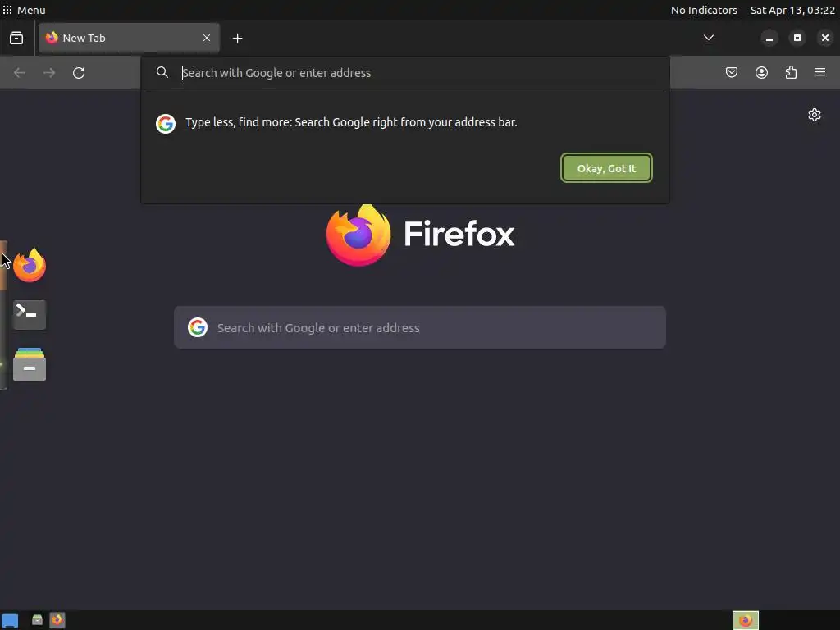Screen dimensions: 840x630
Task: Open a new tab with plus button
Action: tap(237, 38)
